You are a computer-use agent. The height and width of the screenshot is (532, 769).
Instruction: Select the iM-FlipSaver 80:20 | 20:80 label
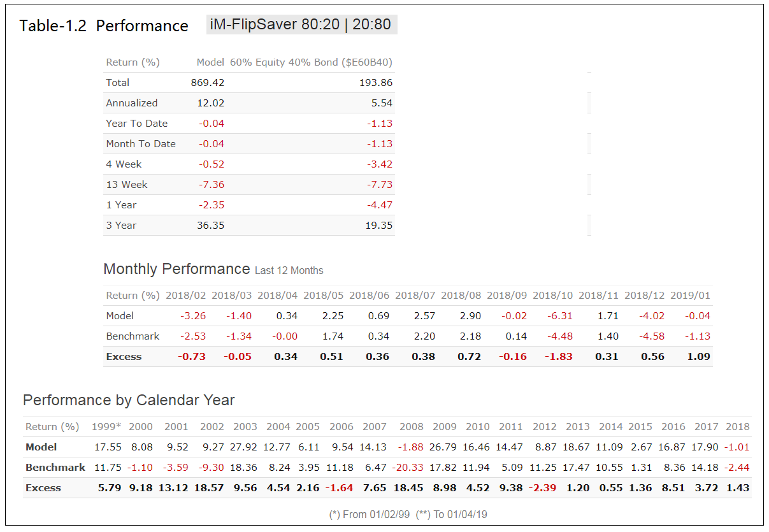coord(302,25)
